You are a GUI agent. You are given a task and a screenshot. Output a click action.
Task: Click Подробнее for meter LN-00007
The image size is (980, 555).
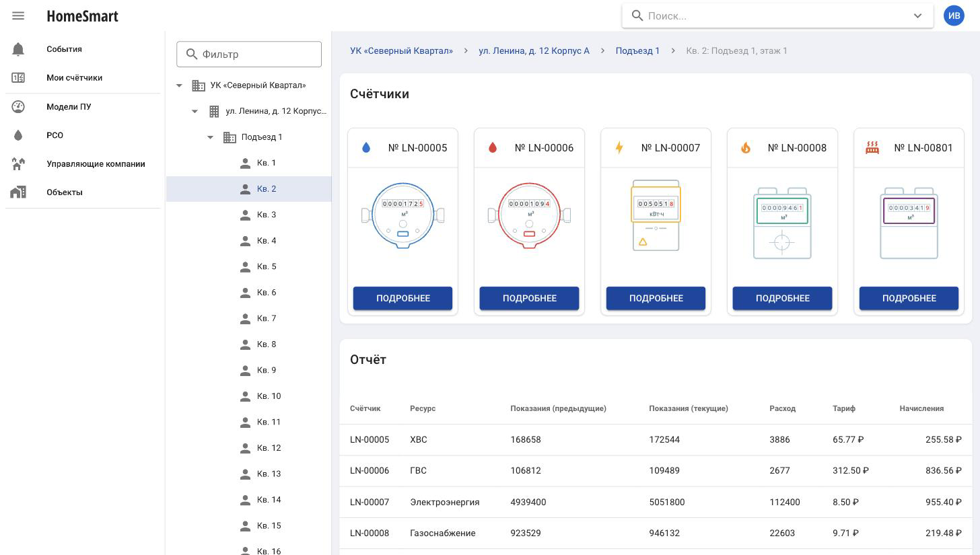click(656, 298)
